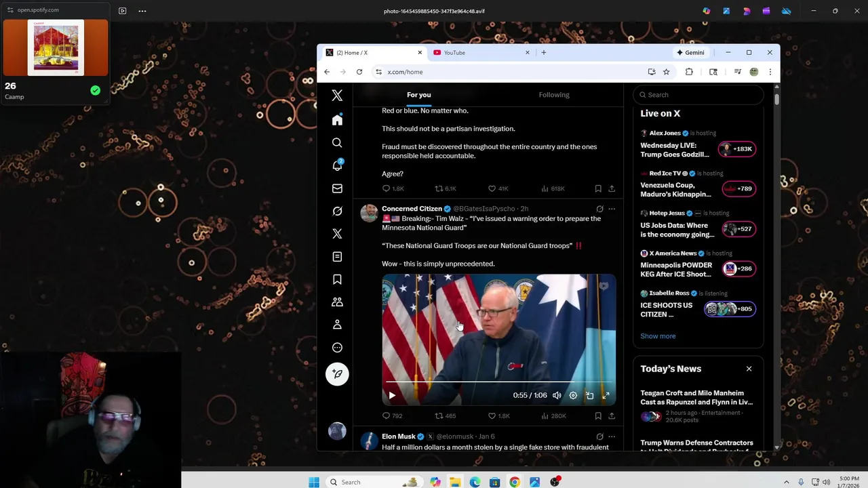Open Bookmarks icon in X sidebar

click(337, 279)
